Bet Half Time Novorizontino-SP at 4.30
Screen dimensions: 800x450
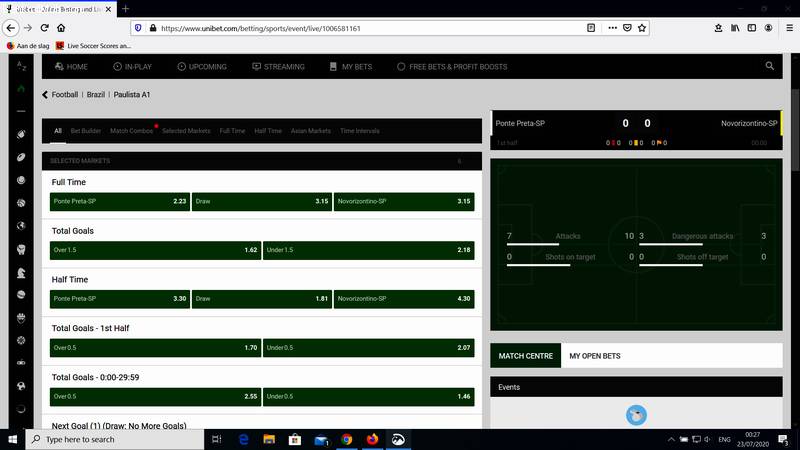pos(404,299)
